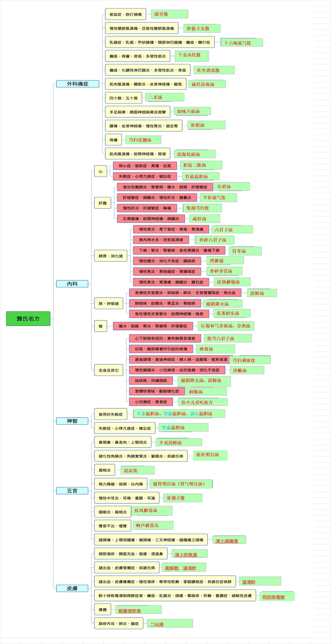
Task: Select the 瓜蒌枳实汤 formula label
Action: pyautogui.click(x=232, y=313)
